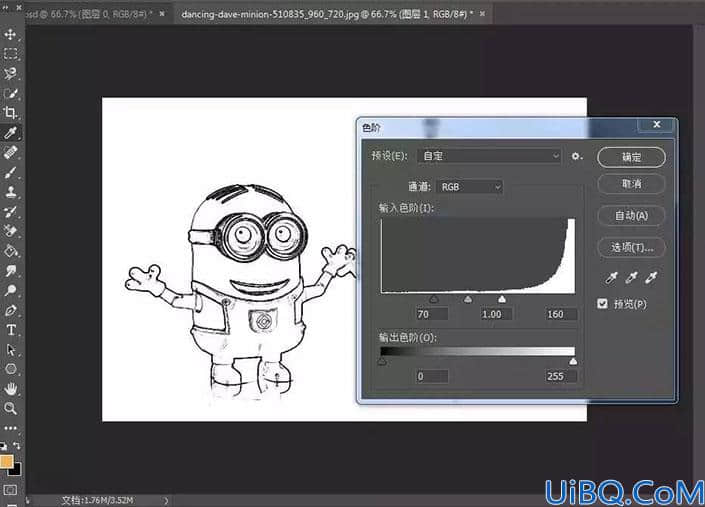Select the Path Selection tool
The width and height of the screenshot is (705, 507).
pyautogui.click(x=10, y=350)
